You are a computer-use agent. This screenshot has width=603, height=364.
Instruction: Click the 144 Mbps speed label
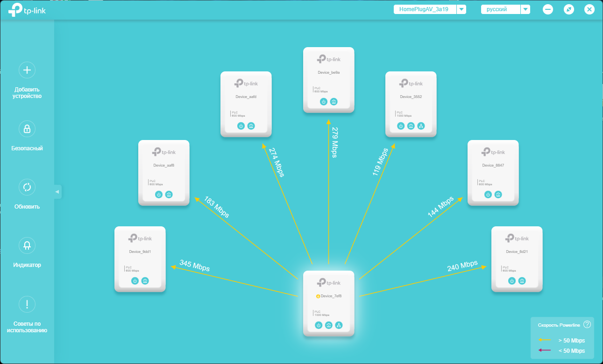click(440, 207)
